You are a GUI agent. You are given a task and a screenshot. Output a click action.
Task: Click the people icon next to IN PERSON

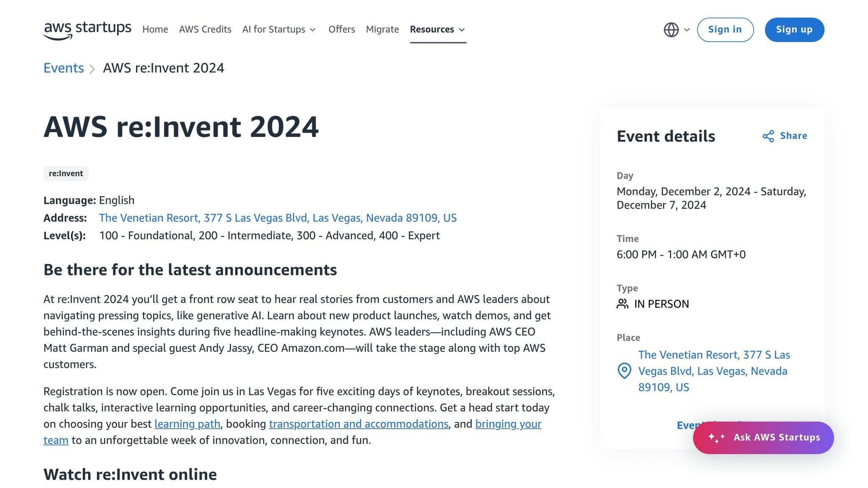point(622,304)
